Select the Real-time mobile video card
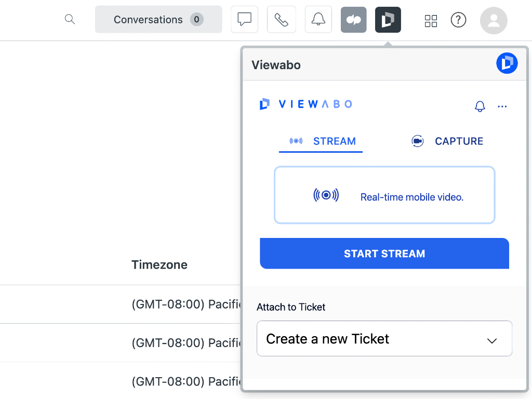Viewport: 532px width, 399px height. point(384,195)
